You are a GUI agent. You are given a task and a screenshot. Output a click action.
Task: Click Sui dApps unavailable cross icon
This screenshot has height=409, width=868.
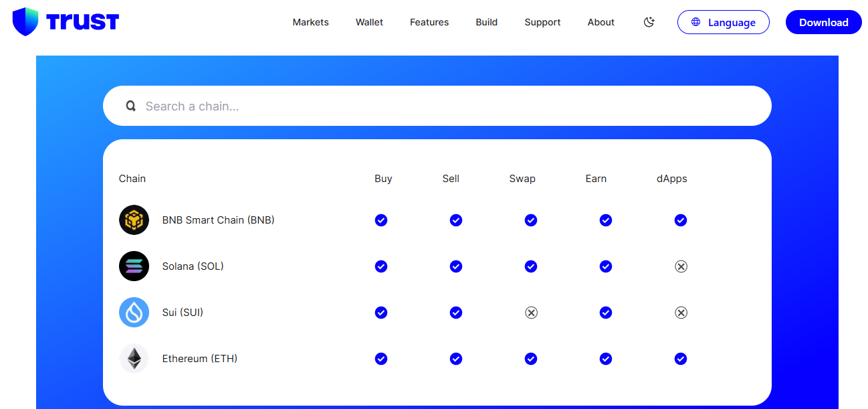tap(681, 313)
